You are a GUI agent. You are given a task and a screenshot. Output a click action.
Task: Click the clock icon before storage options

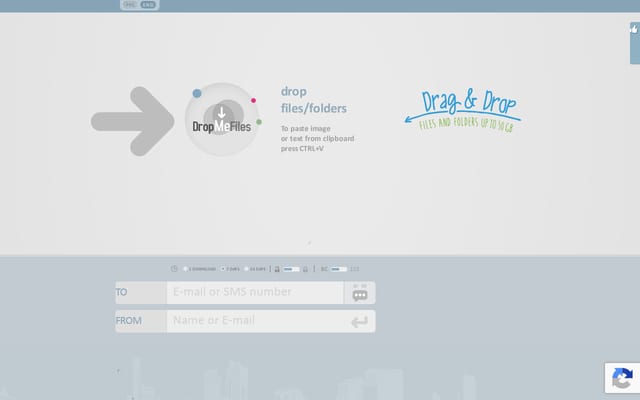(x=174, y=269)
